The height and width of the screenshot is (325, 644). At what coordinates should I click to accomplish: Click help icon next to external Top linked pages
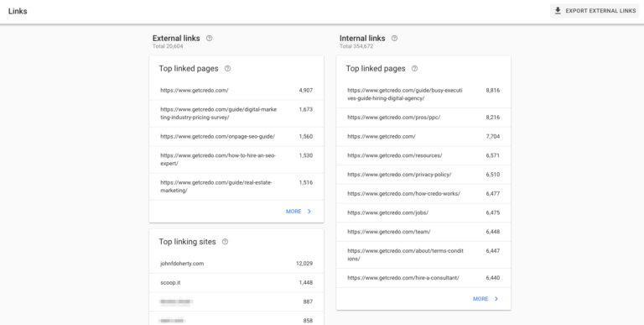[227, 69]
